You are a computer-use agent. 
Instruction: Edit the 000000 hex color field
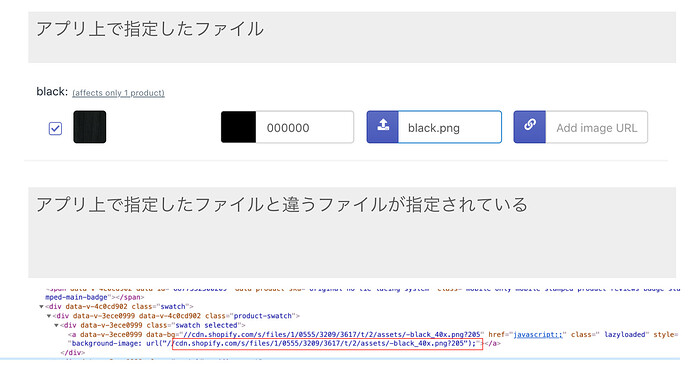tap(305, 127)
